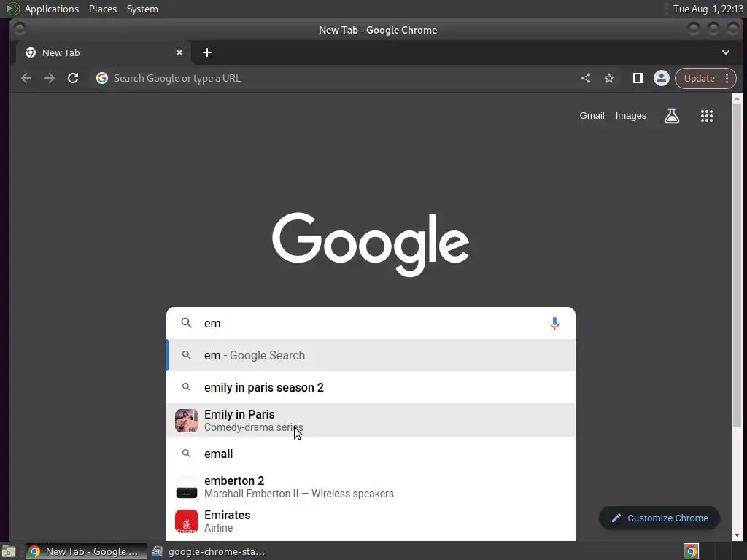Click the Emily in Paris thumbnail
747x560 pixels.
[187, 421]
